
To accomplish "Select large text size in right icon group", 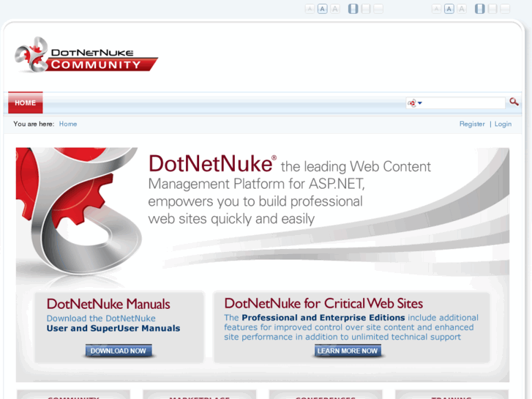I will (462, 9).
